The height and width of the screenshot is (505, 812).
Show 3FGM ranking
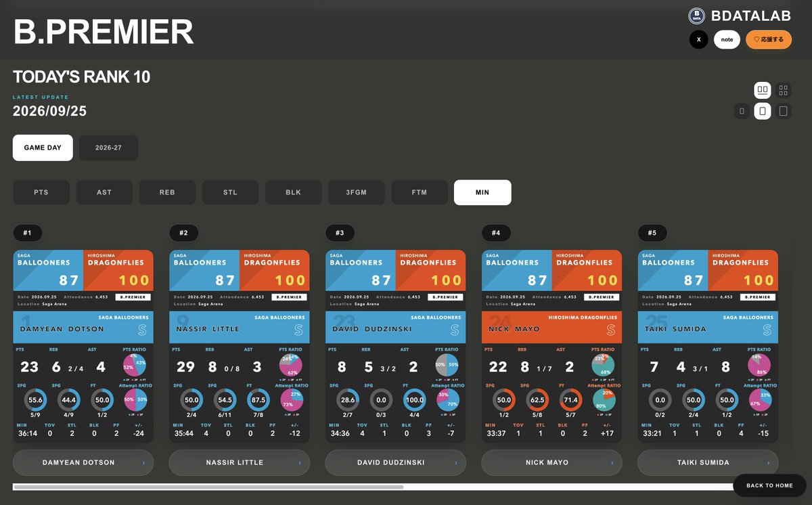(357, 192)
